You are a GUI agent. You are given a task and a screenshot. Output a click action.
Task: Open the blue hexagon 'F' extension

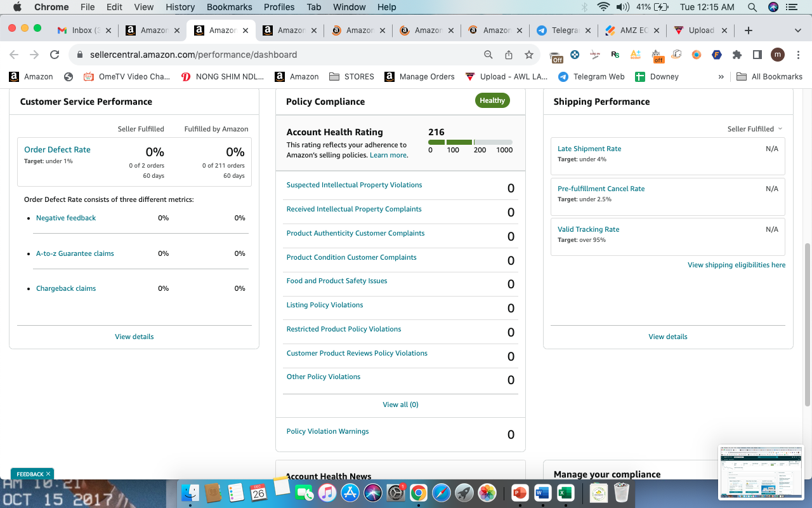(717, 55)
